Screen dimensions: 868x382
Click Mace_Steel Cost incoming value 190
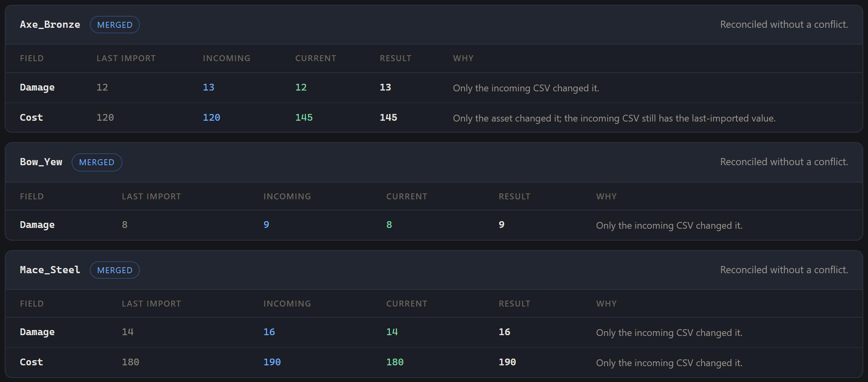pyautogui.click(x=272, y=362)
